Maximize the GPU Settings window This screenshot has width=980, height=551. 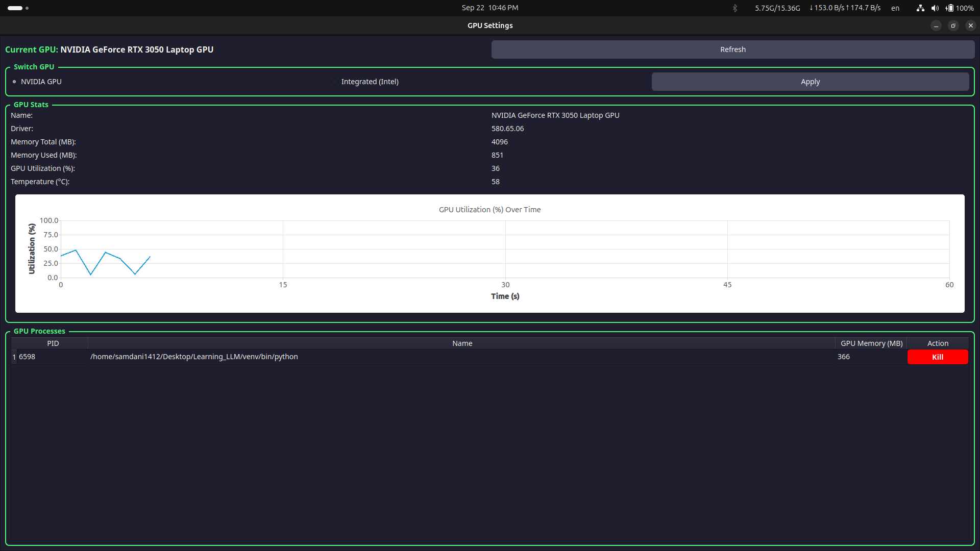pos(953,26)
